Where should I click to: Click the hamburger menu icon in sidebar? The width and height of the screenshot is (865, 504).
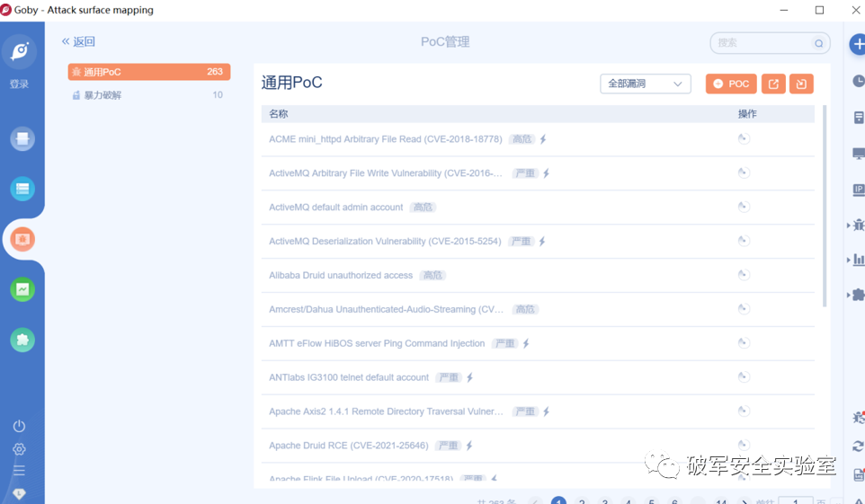click(x=19, y=471)
